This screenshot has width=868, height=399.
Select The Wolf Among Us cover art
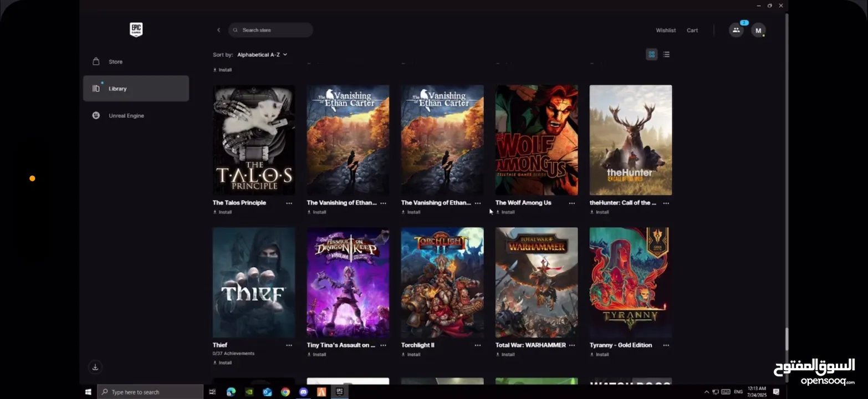tap(537, 140)
